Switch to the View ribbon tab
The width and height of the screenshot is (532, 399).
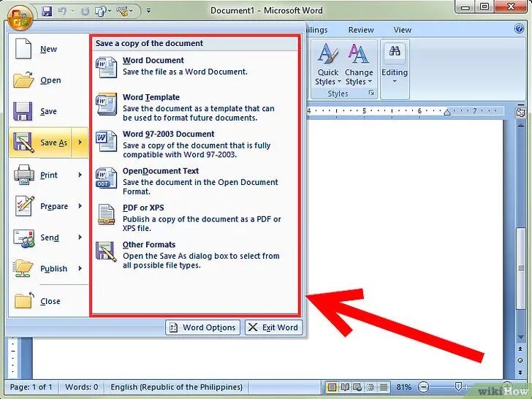[x=403, y=30]
